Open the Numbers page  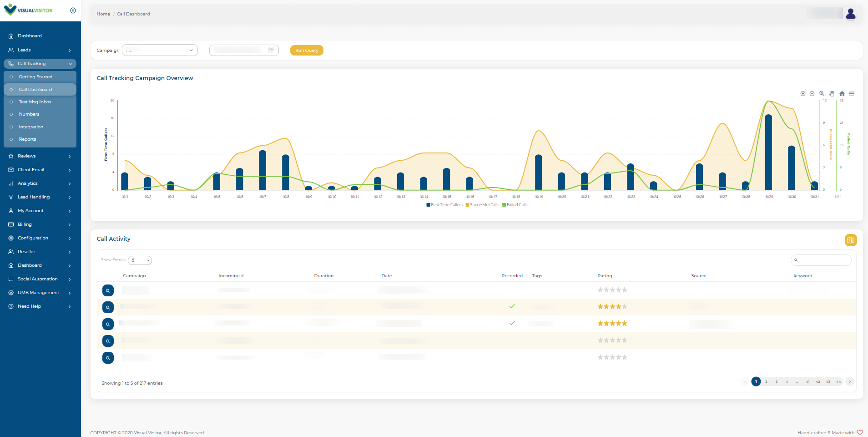click(x=40, y=114)
